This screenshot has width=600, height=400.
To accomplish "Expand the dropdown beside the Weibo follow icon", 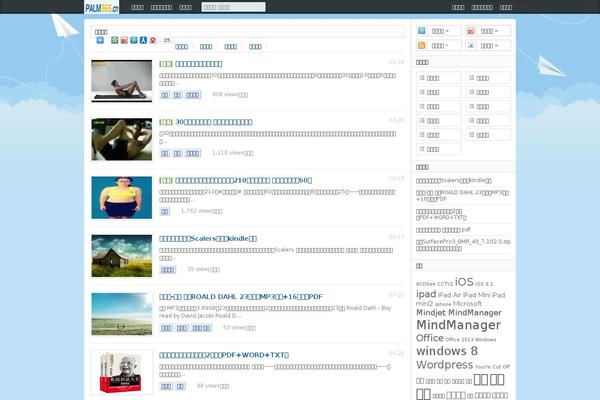I will click(495, 31).
